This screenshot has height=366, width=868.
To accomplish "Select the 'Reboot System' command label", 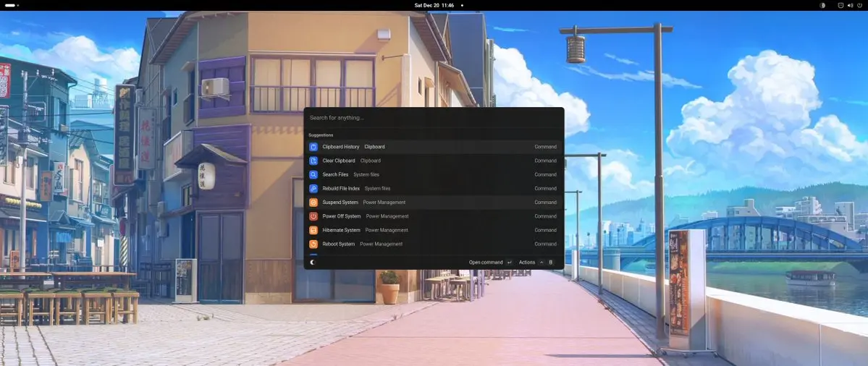I will coord(339,244).
